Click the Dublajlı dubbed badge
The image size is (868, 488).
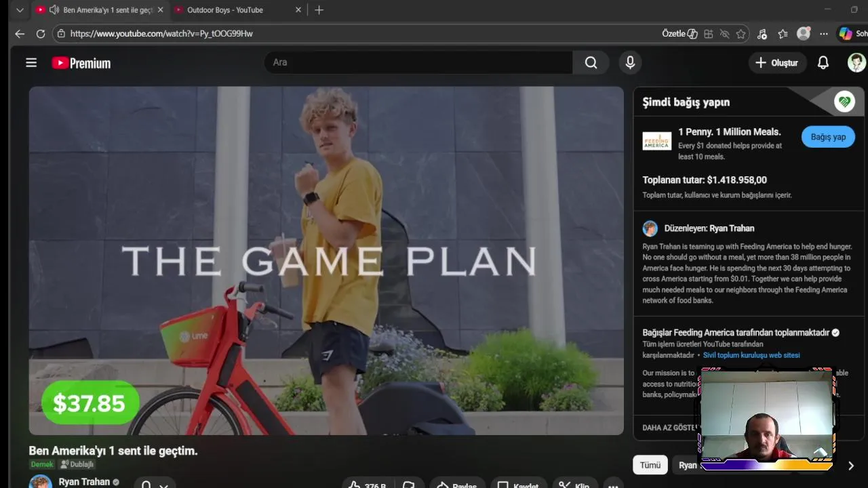[77, 464]
